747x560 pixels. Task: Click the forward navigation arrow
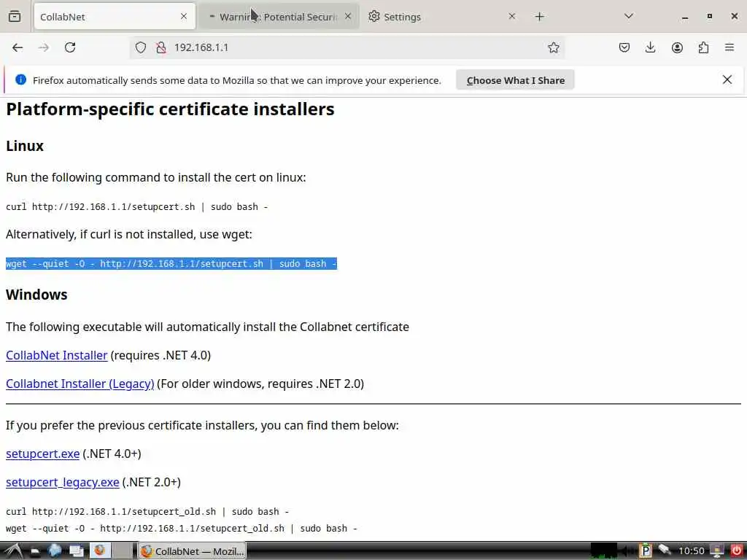click(43, 47)
